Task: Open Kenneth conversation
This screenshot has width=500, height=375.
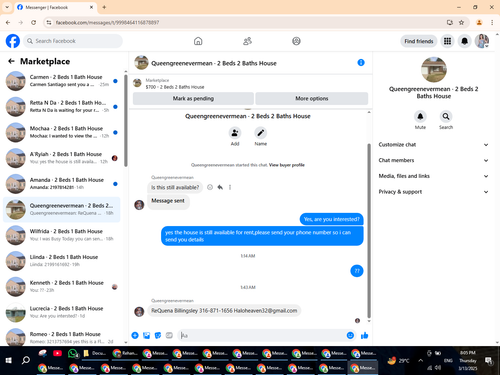Action: coord(62,286)
